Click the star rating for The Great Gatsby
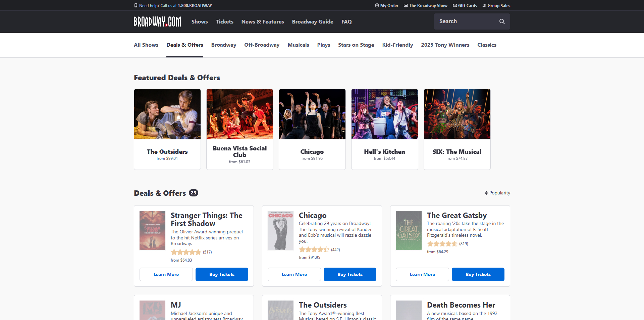Image resolution: width=644 pixels, height=320 pixels. [x=442, y=244]
